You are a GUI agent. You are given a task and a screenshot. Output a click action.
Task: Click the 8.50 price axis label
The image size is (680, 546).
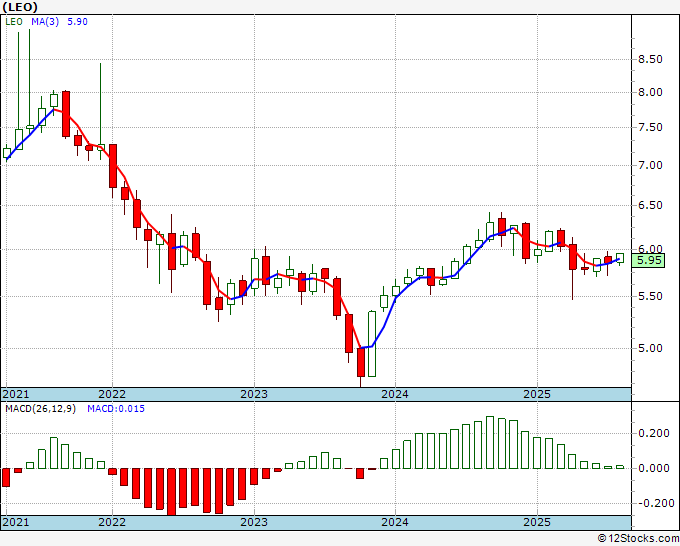point(650,59)
